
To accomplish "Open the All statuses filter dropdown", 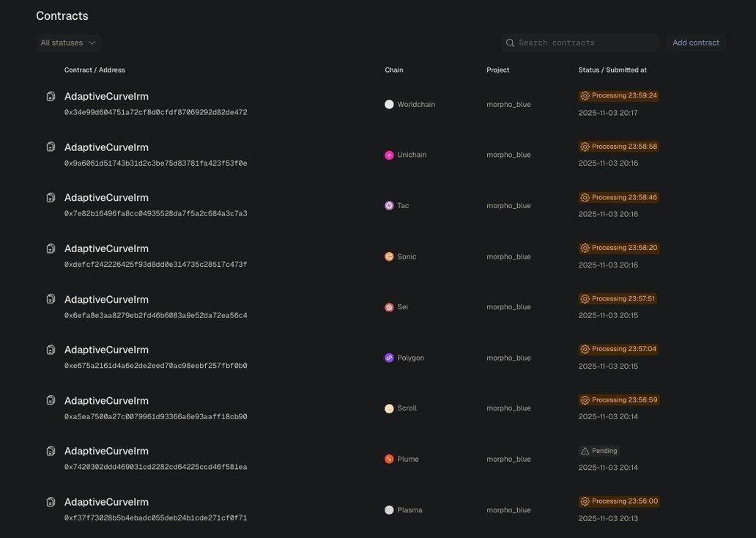I will click(x=67, y=43).
